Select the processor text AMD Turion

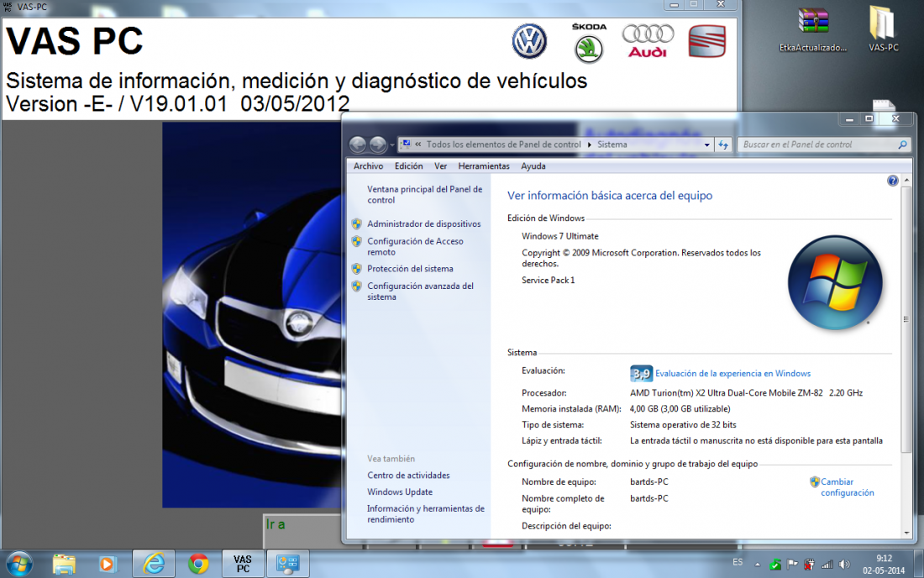coord(746,393)
